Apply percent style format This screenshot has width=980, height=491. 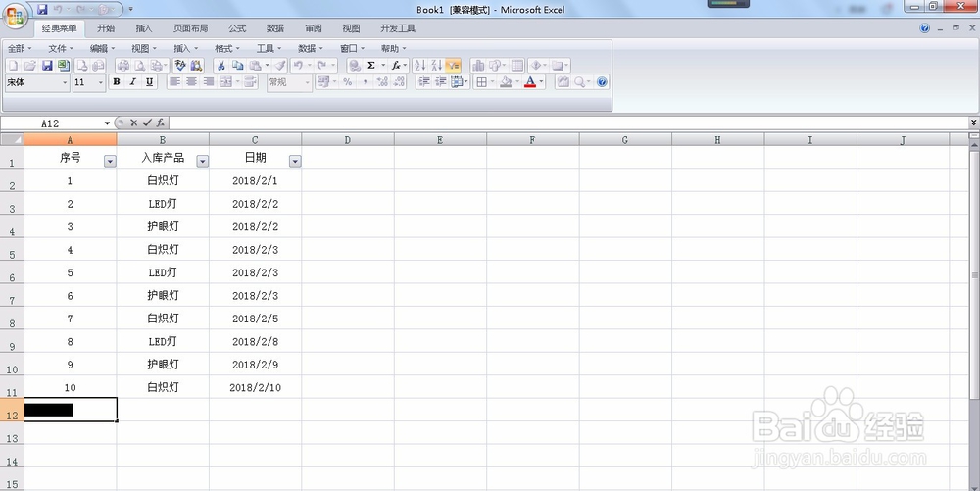click(x=348, y=82)
